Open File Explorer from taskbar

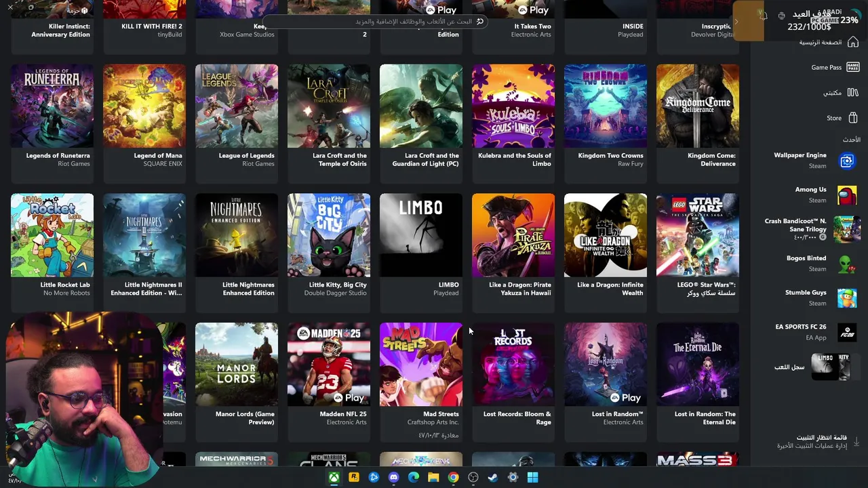[433, 477]
